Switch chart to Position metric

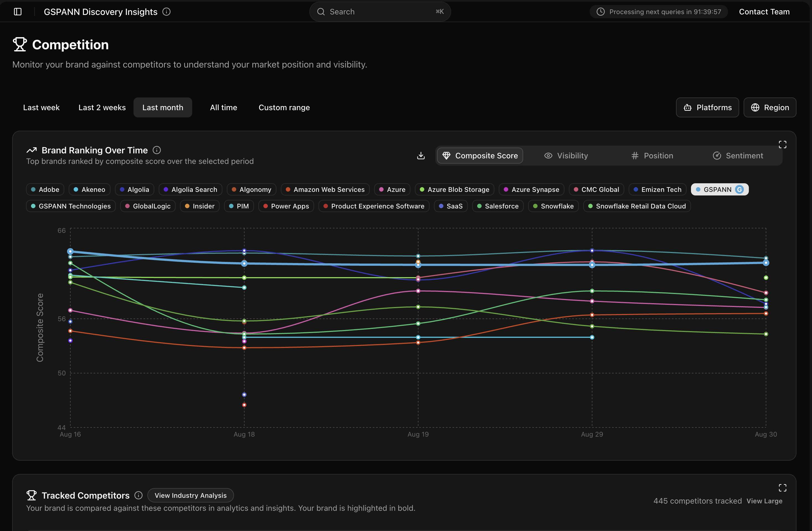(652, 156)
